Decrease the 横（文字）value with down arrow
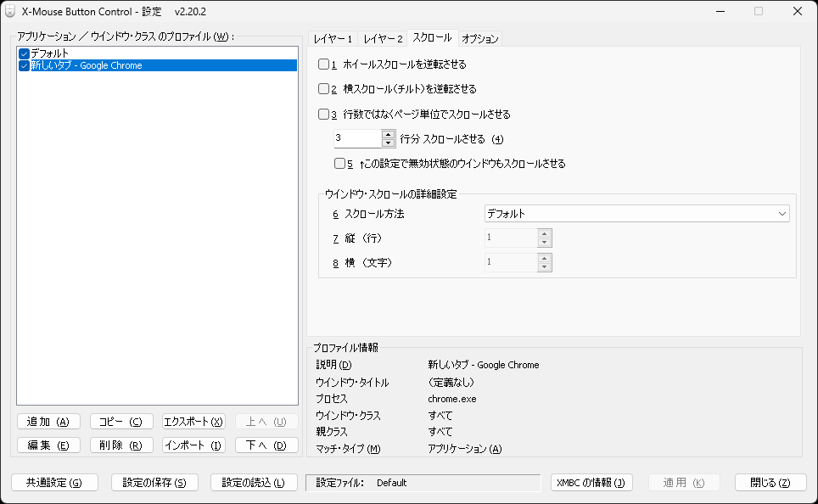 [546, 266]
